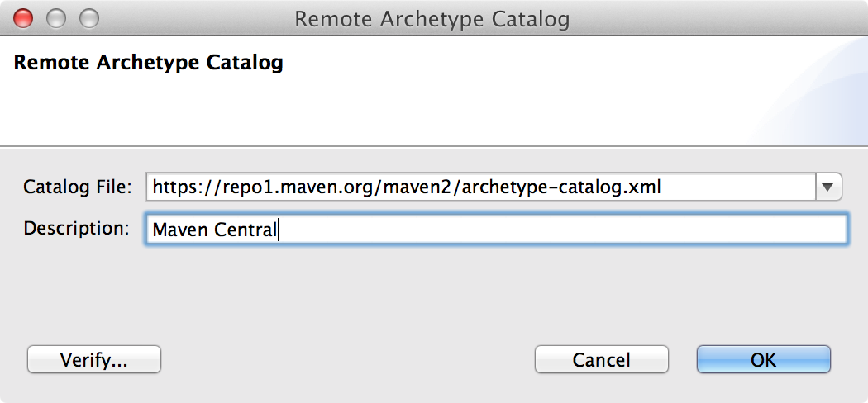Open the Catalog File dropdown arrow
This screenshot has width=868, height=403.
[828, 187]
